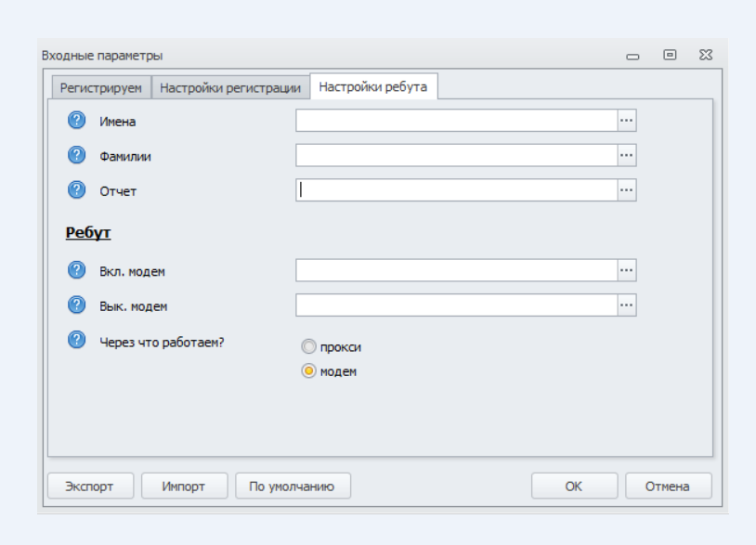Click the help icon beside Отчет
Image resolution: width=756 pixels, height=545 pixels.
click(77, 189)
